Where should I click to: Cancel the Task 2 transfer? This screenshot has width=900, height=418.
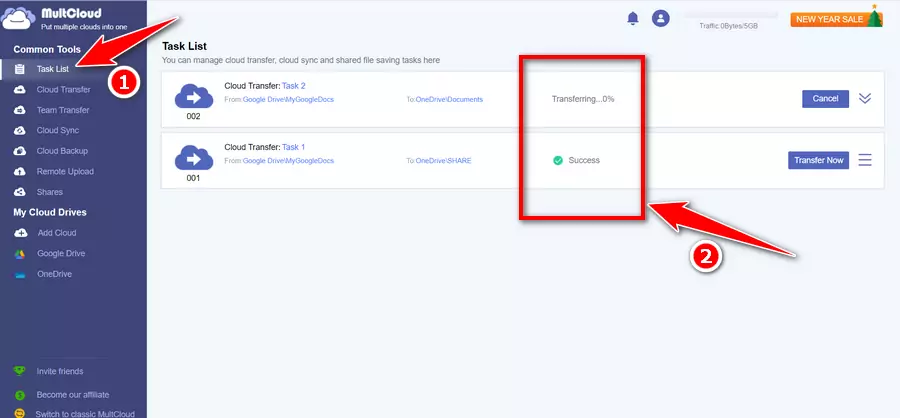pyautogui.click(x=825, y=99)
